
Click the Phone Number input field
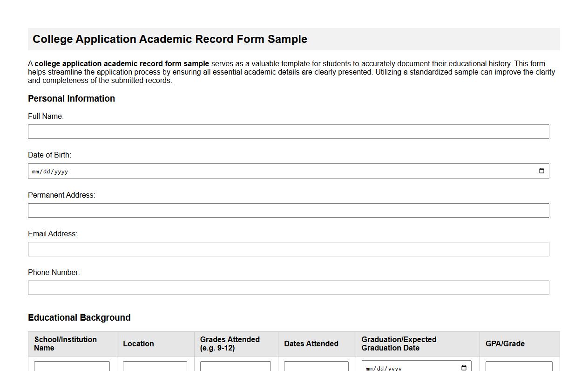point(289,288)
